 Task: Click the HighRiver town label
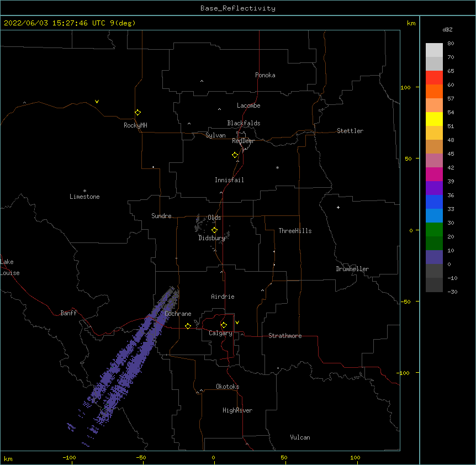coord(237,410)
